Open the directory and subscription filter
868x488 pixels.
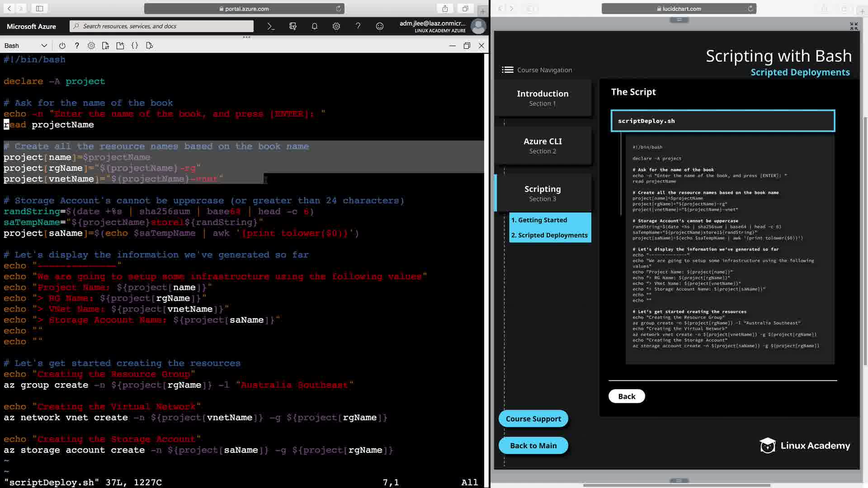click(x=293, y=26)
